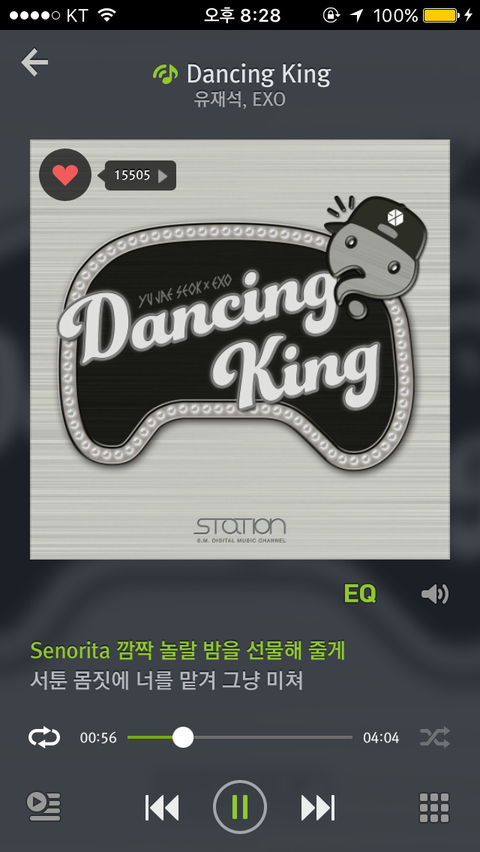
Task: Open the volume speaker control
Action: pos(435,594)
